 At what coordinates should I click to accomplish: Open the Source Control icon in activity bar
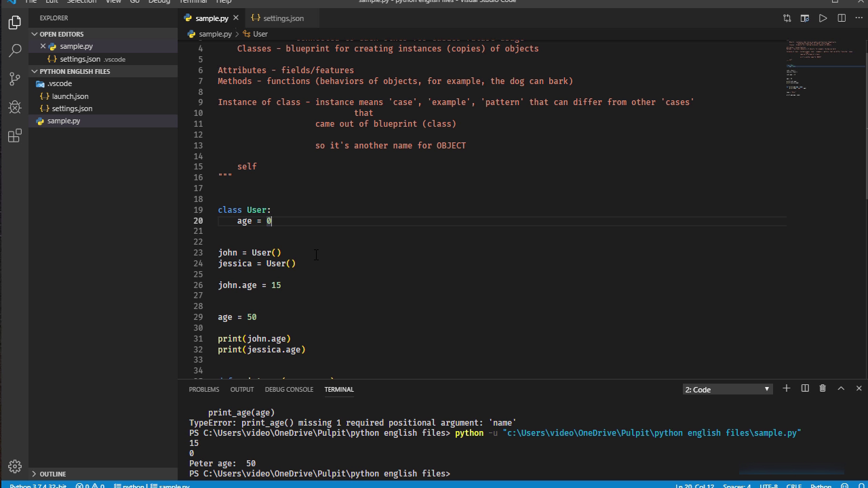point(14,79)
